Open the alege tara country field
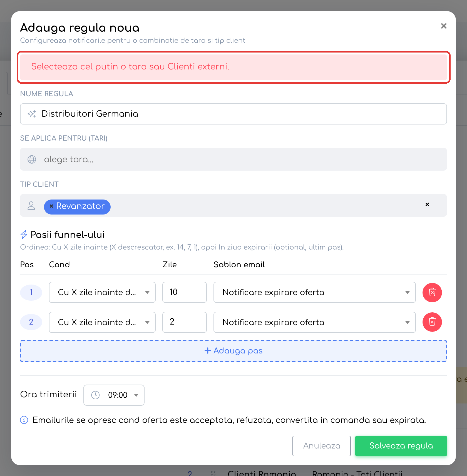Viewport: 467px width, 476px height. [x=233, y=159]
